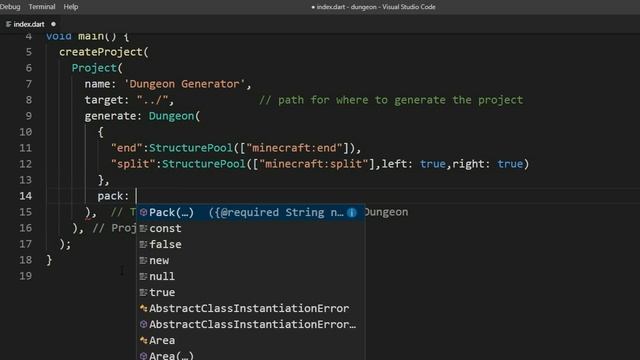Choose the null keyword suggestion
The image size is (640, 360).
click(250, 276)
